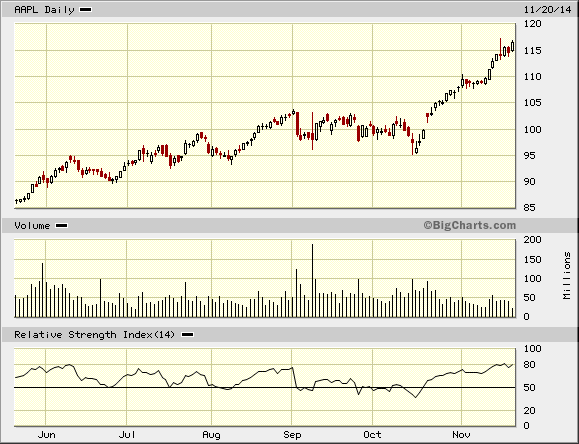The height and width of the screenshot is (444, 579).
Task: Select the Volume panel heading
Action: [x=32, y=225]
